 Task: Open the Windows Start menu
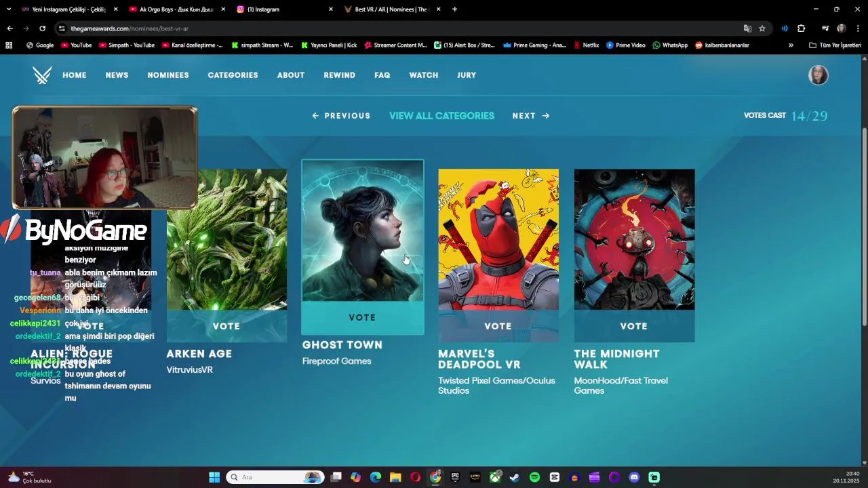pyautogui.click(x=214, y=477)
